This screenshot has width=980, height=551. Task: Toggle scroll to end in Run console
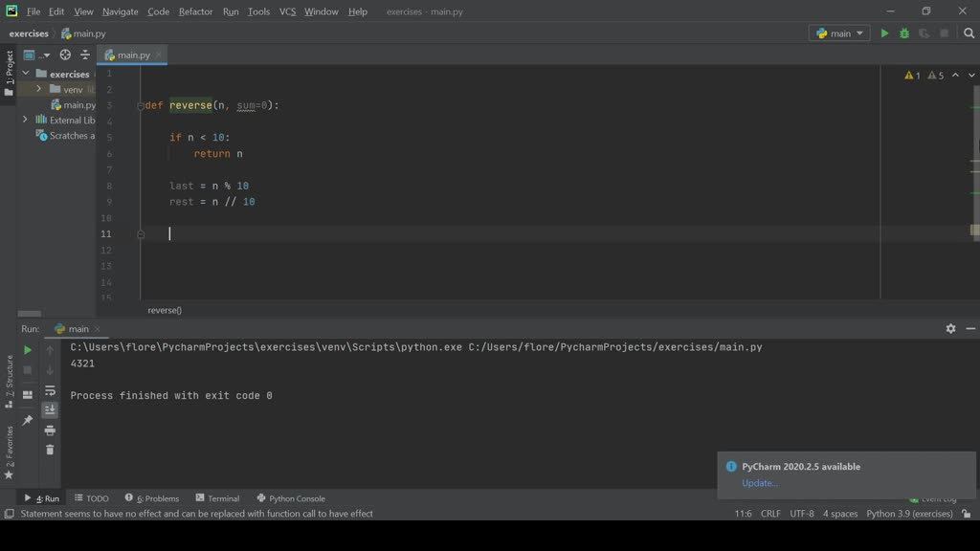(50, 410)
